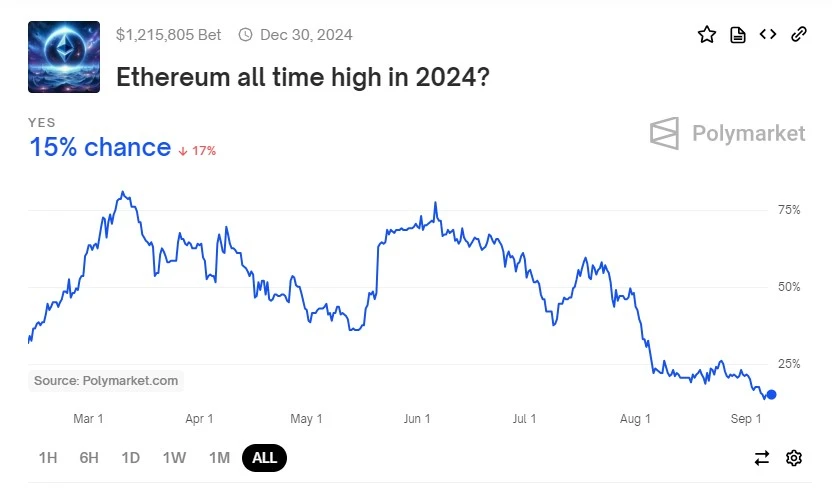Switch chart to 1W range
The width and height of the screenshot is (832, 504).
pyautogui.click(x=174, y=458)
